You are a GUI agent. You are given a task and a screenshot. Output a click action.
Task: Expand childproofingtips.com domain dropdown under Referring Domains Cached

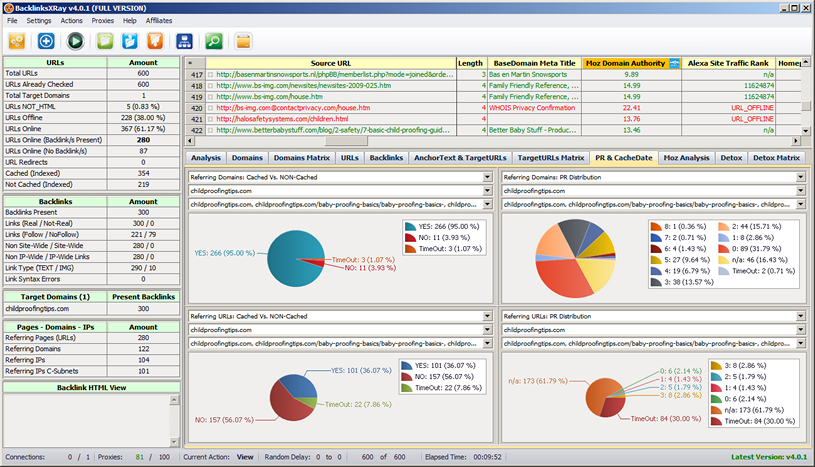487,191
